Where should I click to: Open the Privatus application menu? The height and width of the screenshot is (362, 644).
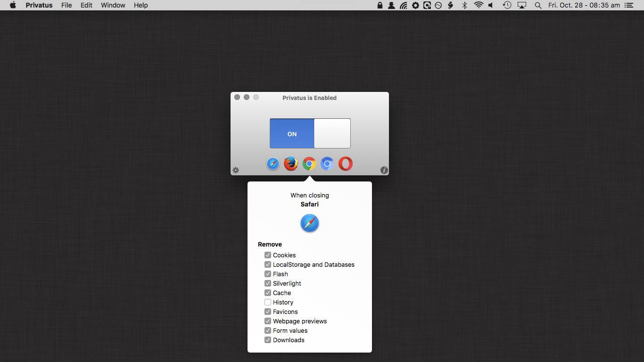pos(39,5)
